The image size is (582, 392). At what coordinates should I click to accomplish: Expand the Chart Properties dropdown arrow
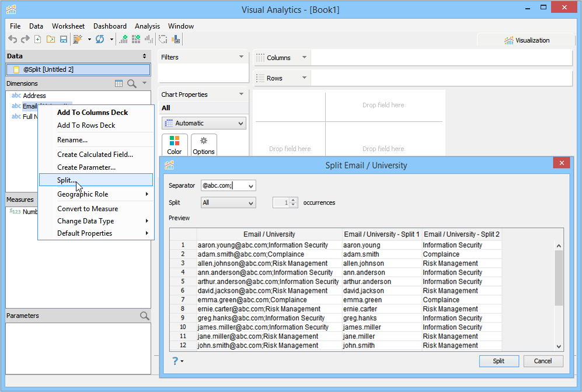241,94
